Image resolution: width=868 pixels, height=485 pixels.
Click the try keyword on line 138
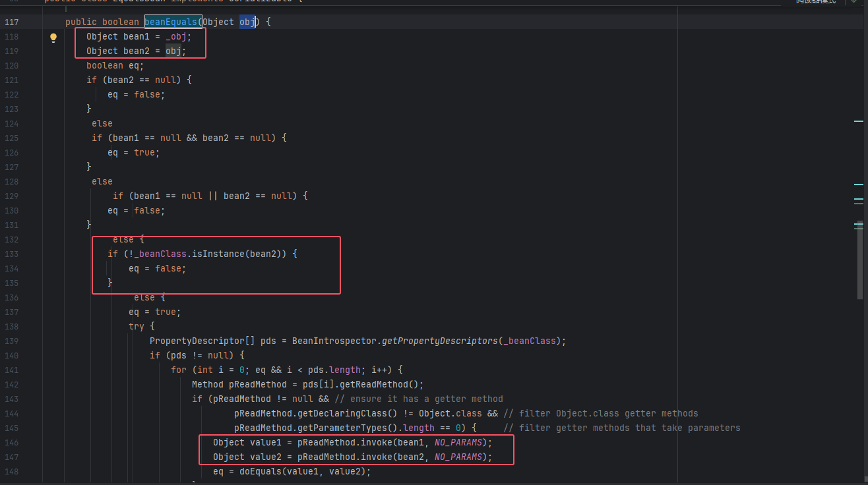coord(137,326)
